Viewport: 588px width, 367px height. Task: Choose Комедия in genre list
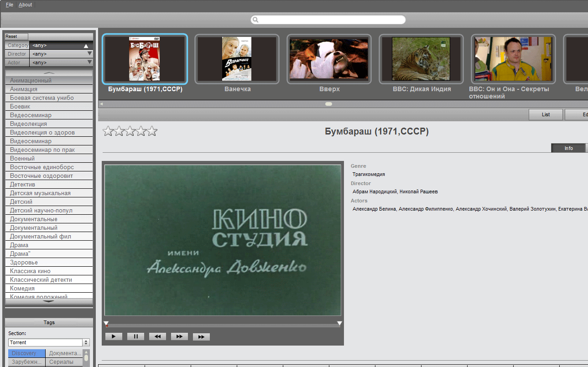[x=49, y=288]
